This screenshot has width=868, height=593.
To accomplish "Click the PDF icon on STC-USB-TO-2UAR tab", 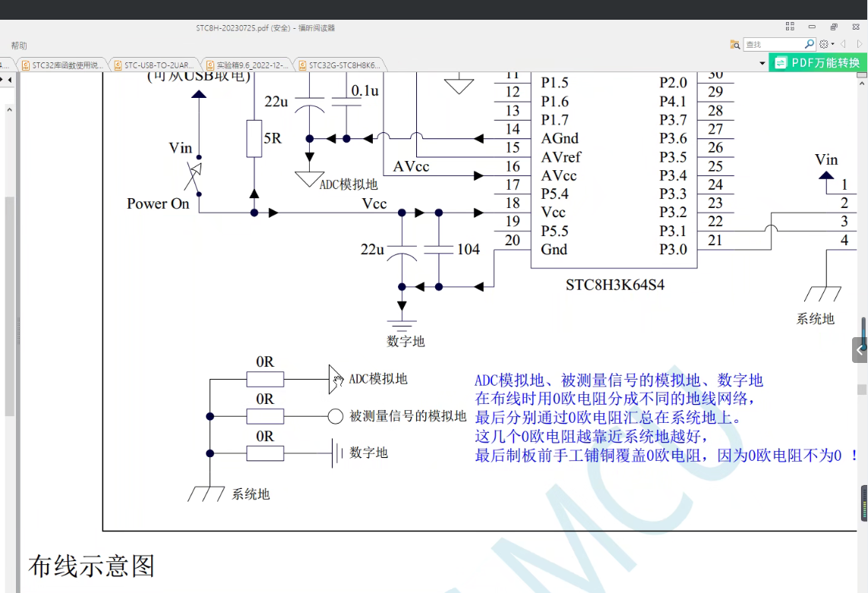I will (x=118, y=65).
